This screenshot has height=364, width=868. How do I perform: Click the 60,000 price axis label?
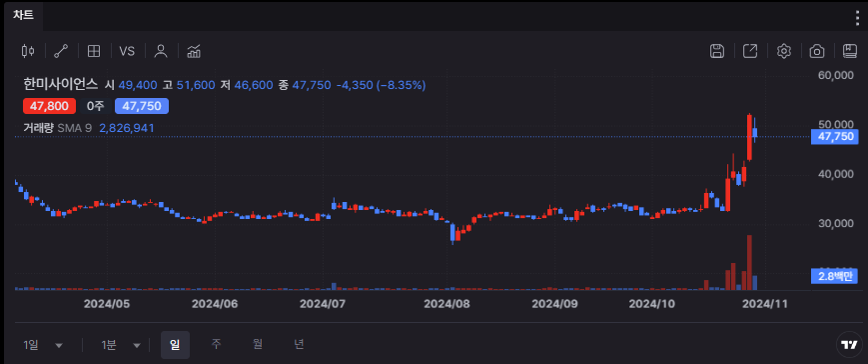pyautogui.click(x=836, y=75)
